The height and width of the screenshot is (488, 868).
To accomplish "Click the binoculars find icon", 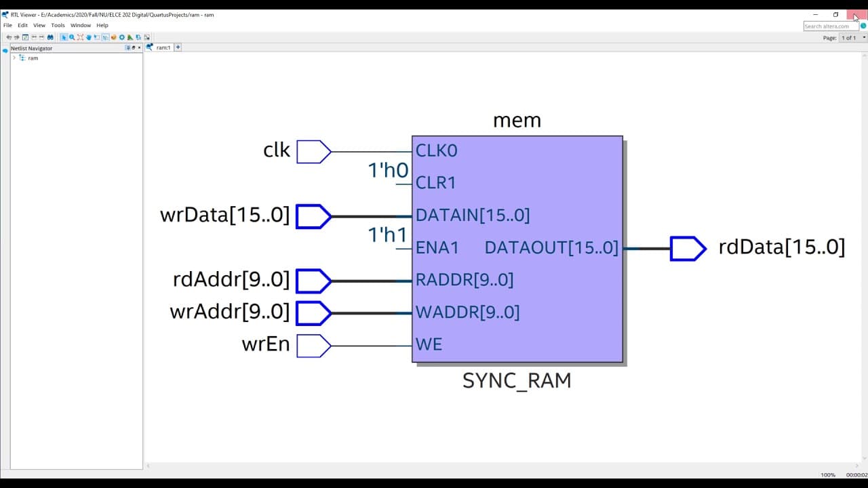I will point(50,37).
